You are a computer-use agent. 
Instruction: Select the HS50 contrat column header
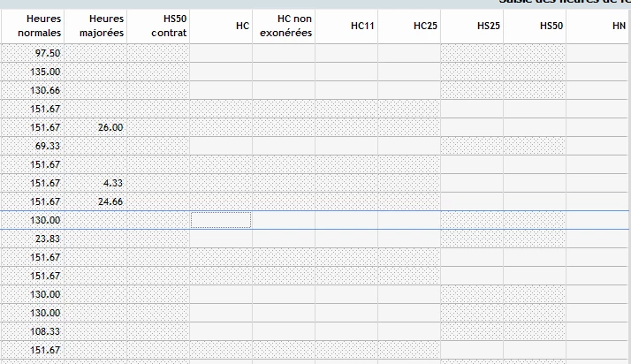click(158, 27)
